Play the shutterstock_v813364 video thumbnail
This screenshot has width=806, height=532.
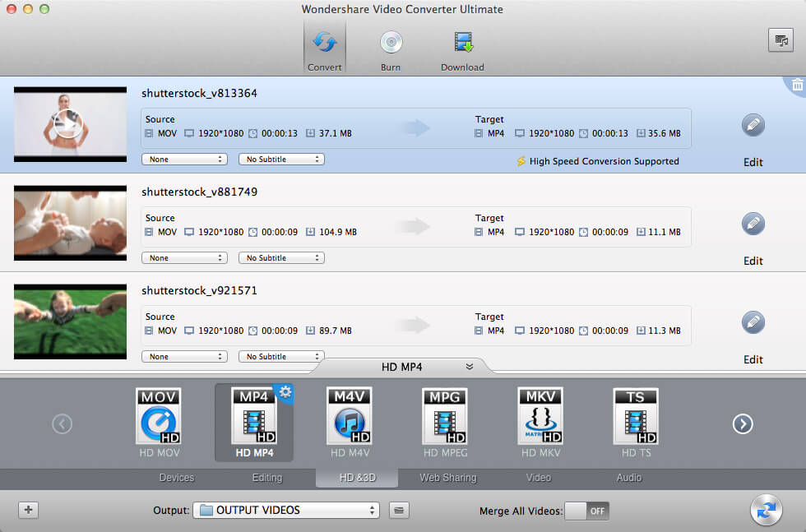(70, 123)
